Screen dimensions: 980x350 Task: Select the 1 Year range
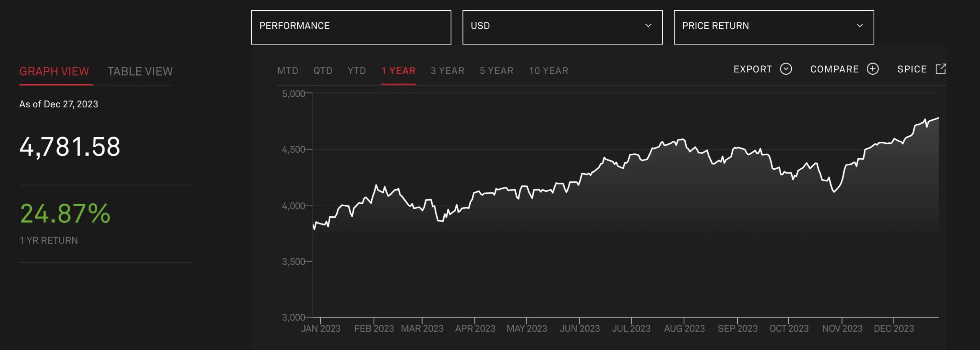pyautogui.click(x=398, y=71)
